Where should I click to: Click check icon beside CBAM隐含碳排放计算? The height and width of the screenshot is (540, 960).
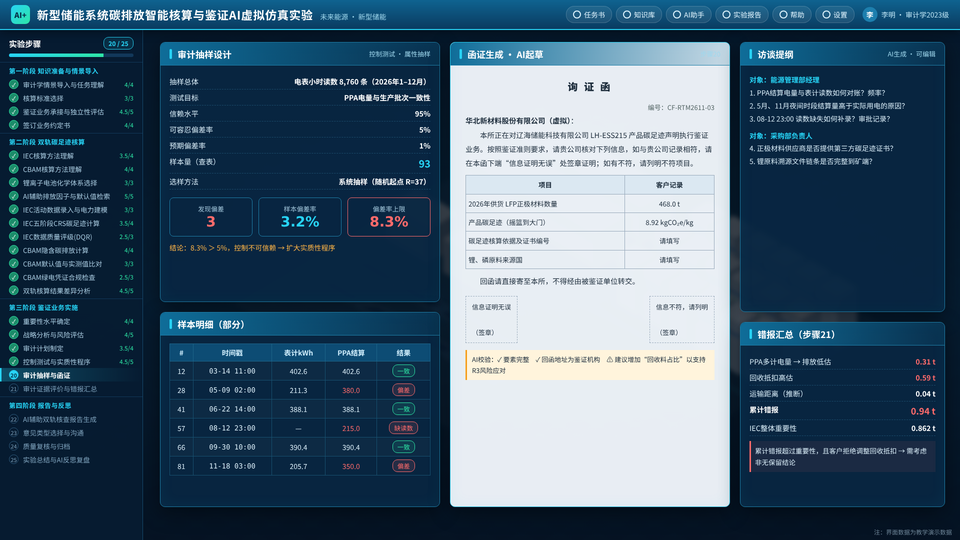click(13, 250)
